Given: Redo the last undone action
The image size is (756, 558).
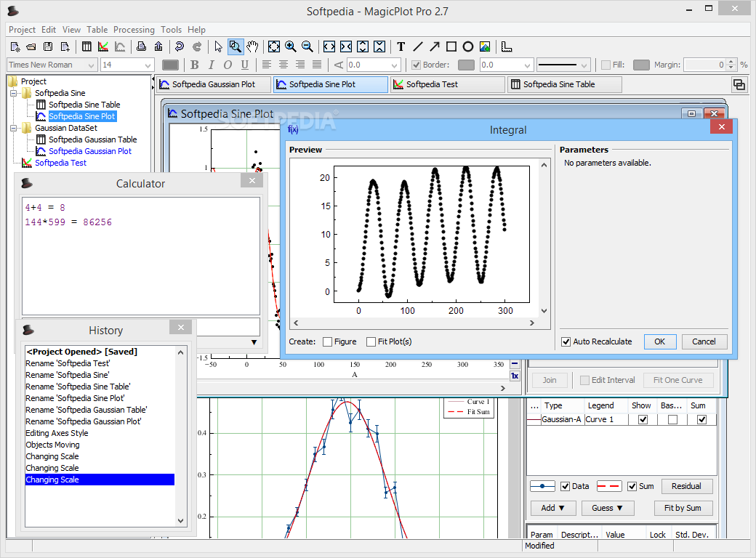Looking at the screenshot, I should 197,46.
